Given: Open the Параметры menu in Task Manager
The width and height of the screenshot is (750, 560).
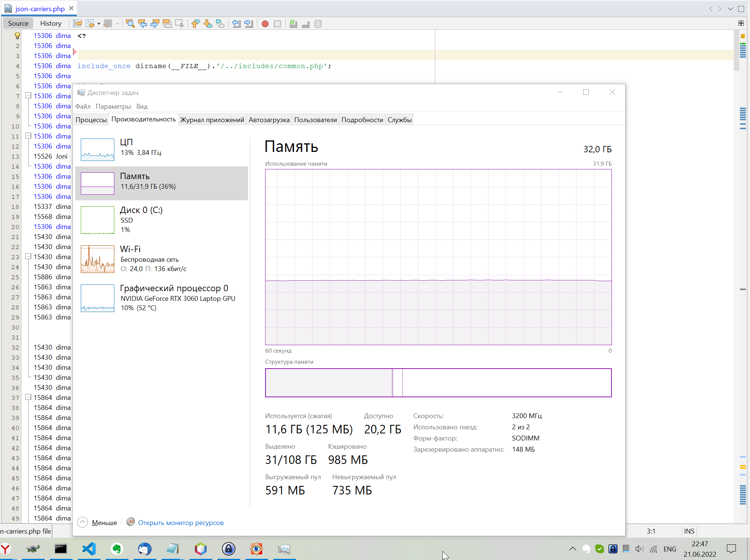Looking at the screenshot, I should (113, 106).
